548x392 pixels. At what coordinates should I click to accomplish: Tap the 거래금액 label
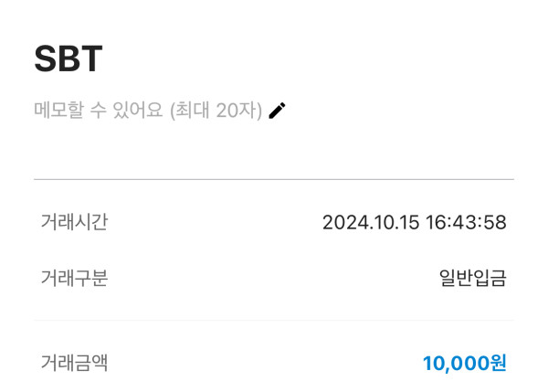74,363
